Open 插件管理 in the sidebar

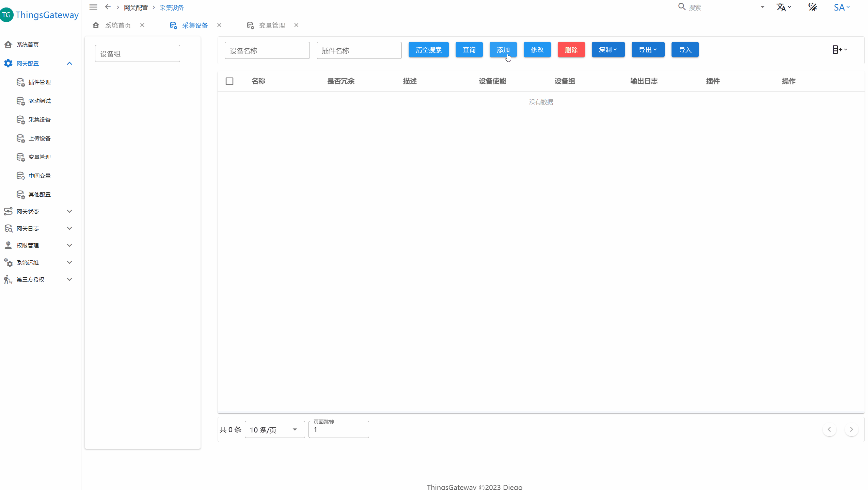coord(40,82)
